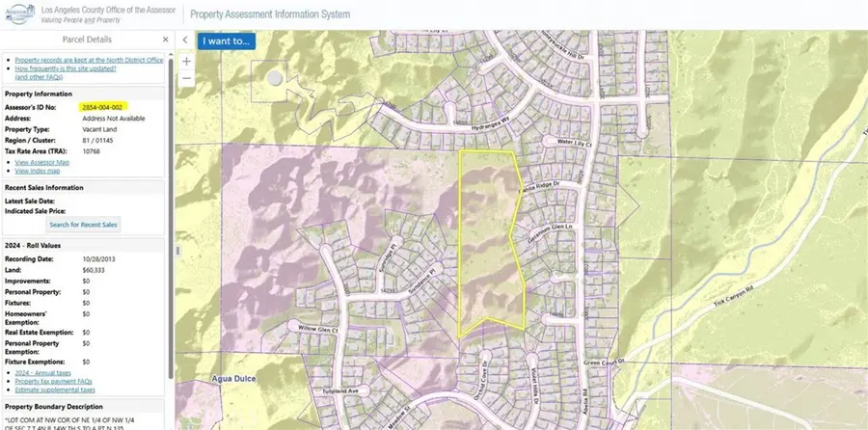Screen dimensions: 868x430
Task: Click the panel resize handle on map edge
Action: coord(177,251)
